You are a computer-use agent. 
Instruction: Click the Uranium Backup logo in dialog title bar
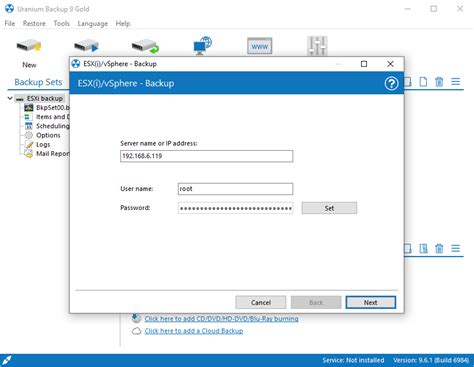pos(76,64)
